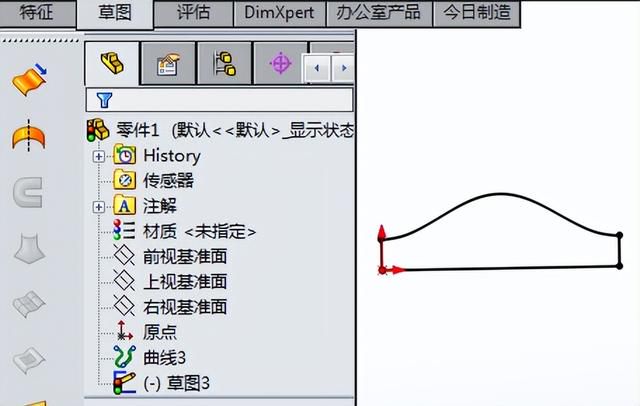Expand the 注解 folder

pyautogui.click(x=98, y=207)
